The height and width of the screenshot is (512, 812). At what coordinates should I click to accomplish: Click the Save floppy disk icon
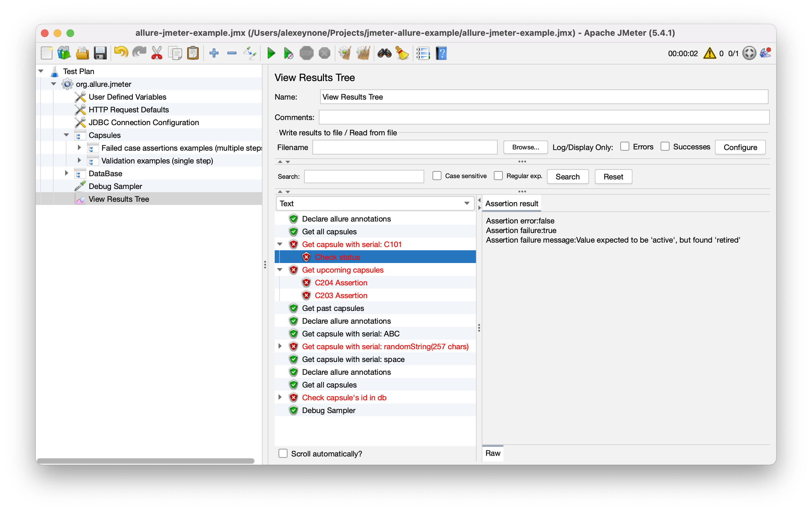click(100, 53)
